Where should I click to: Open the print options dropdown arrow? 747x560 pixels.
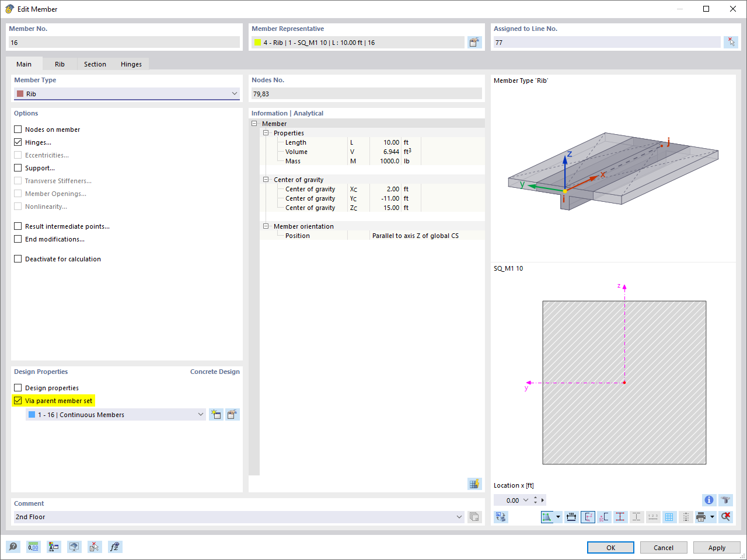712,517
